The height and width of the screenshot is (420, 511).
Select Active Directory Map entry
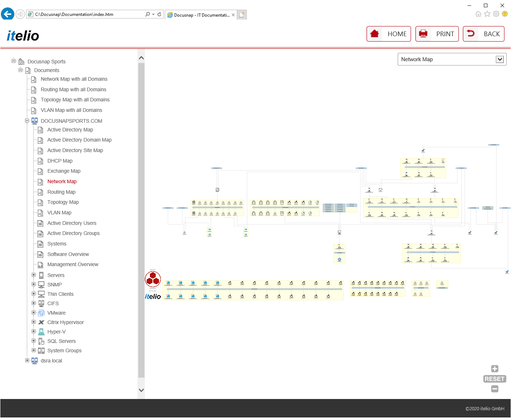pyautogui.click(x=70, y=130)
